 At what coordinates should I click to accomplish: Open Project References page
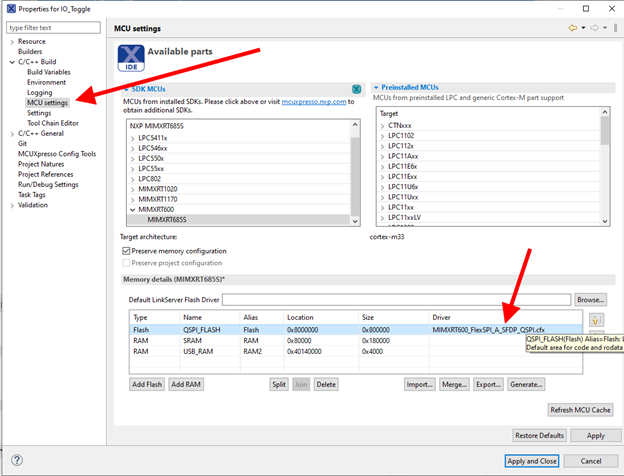coord(45,174)
